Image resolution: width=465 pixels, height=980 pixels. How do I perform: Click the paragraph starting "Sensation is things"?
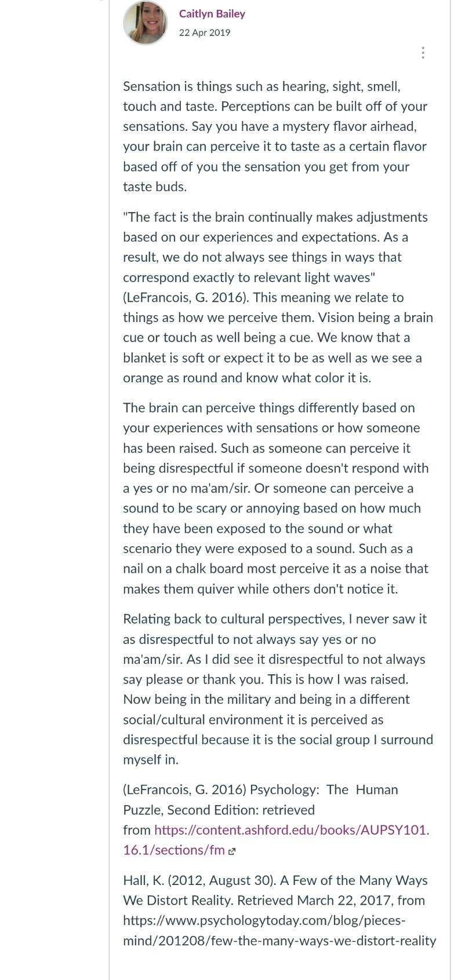click(275, 136)
